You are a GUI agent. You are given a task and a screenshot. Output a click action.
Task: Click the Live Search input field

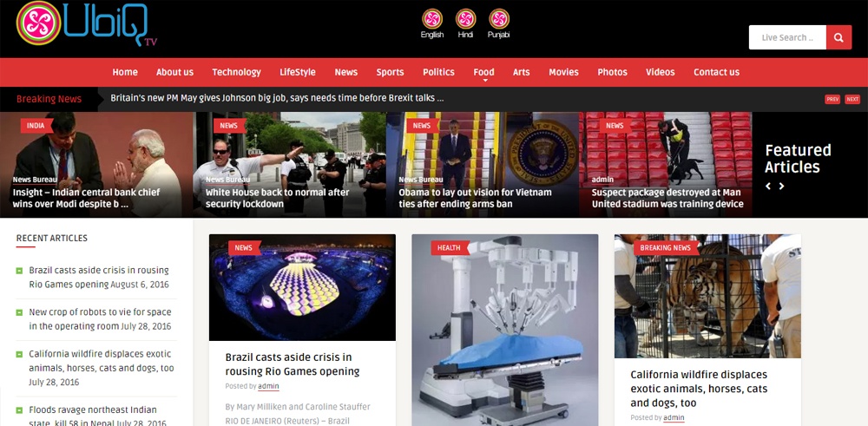[787, 37]
